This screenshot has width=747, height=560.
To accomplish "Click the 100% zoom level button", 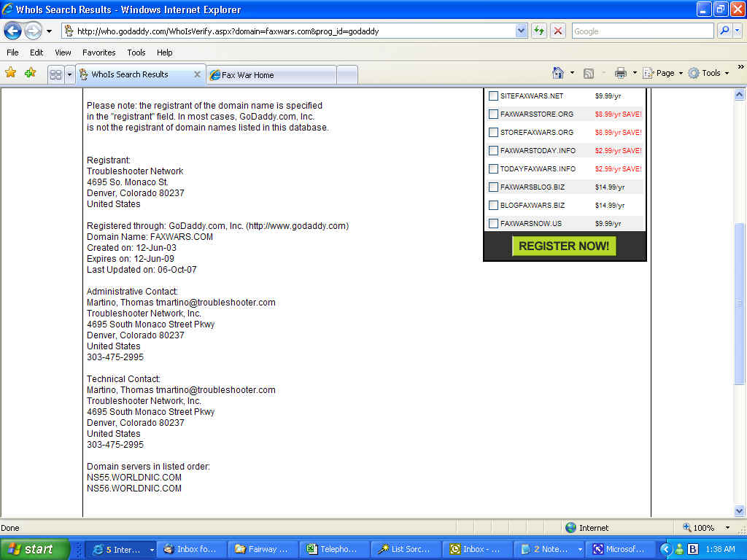I will point(698,528).
